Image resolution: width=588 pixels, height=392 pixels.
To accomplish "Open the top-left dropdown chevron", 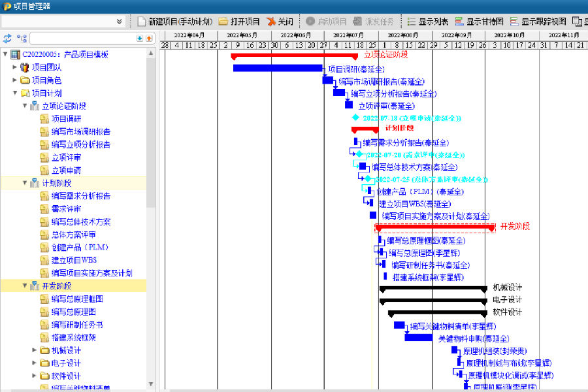I will pos(120,22).
